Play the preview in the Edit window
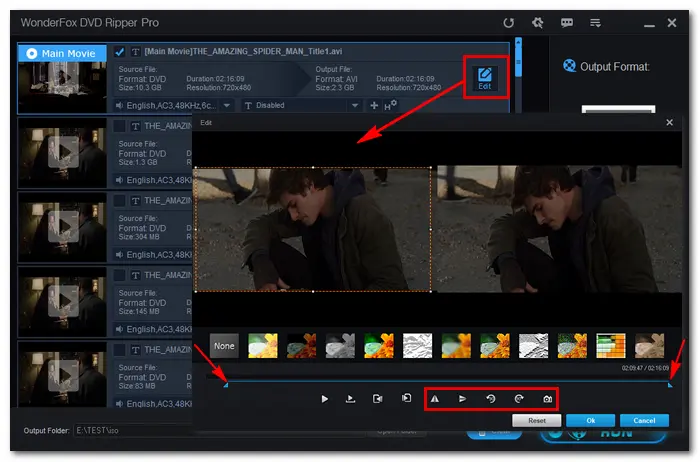 click(325, 399)
